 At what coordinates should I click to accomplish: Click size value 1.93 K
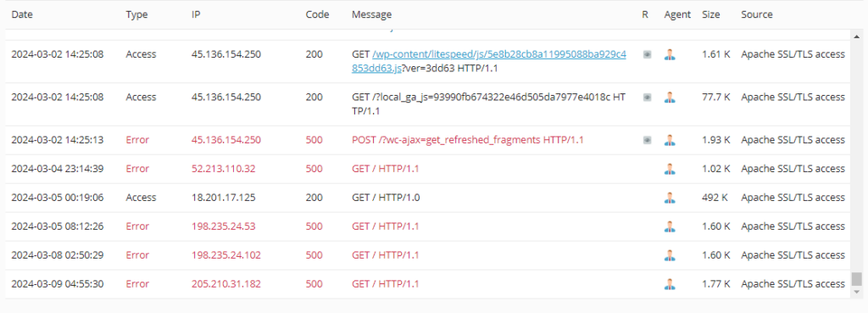(716, 140)
